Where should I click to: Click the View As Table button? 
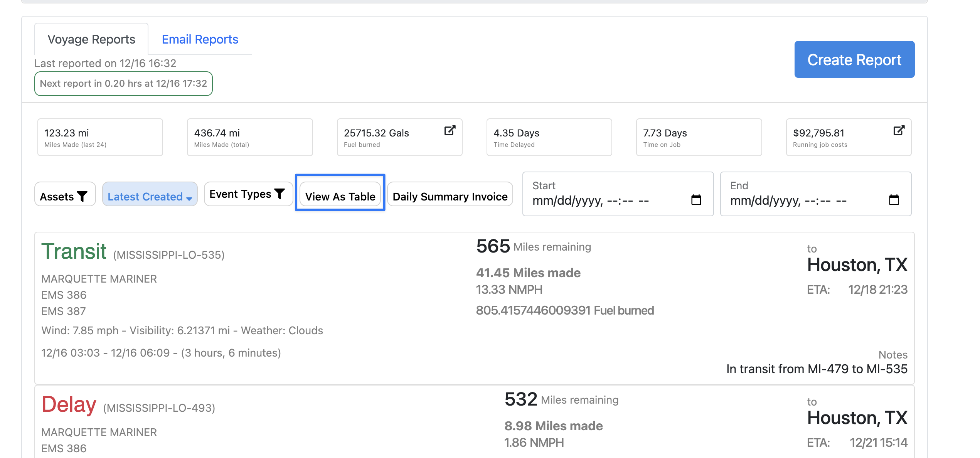tap(340, 197)
